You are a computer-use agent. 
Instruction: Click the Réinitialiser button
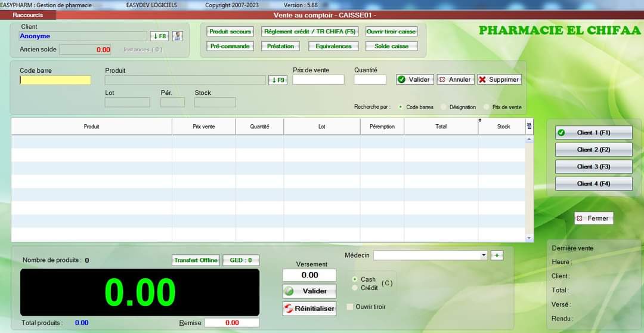[309, 309]
